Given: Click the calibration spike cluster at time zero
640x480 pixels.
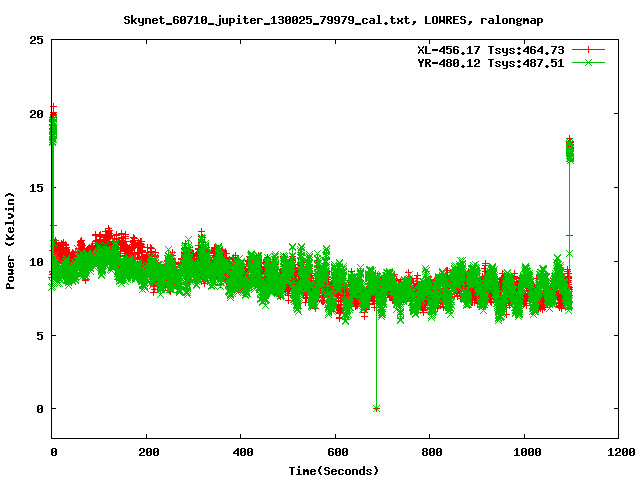Looking at the screenshot, I should 53,126.
